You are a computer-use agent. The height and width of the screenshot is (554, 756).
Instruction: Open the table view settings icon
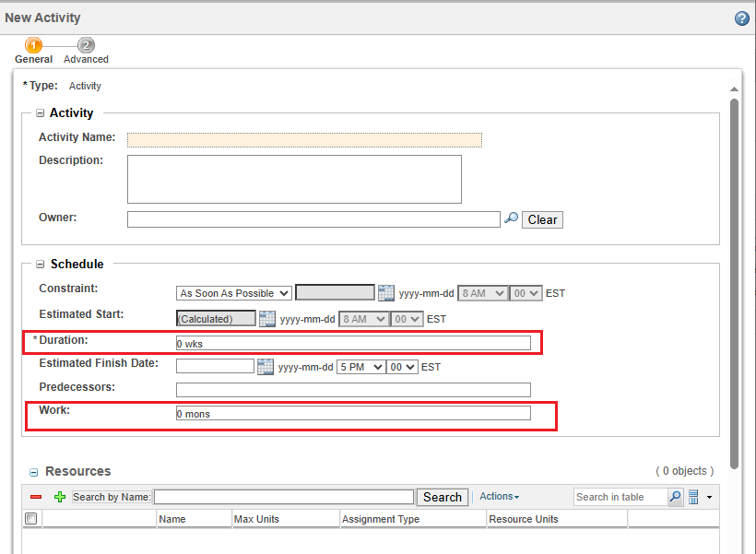click(x=694, y=497)
